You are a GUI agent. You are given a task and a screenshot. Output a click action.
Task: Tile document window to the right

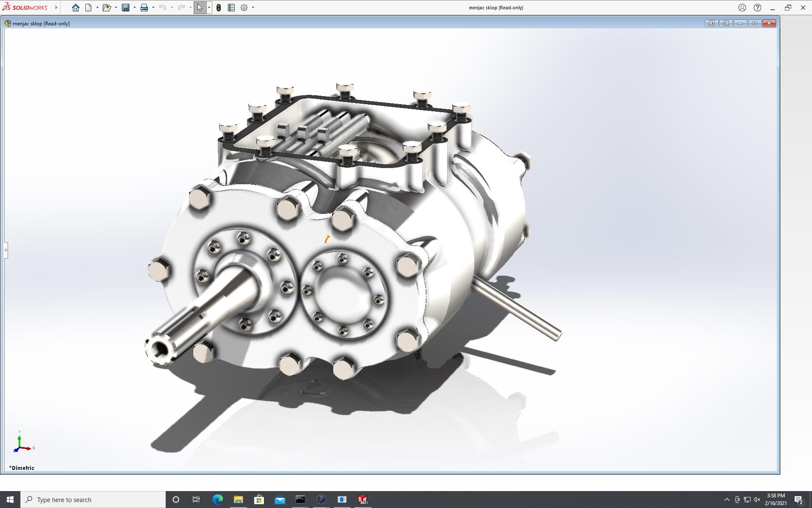tap(726, 23)
